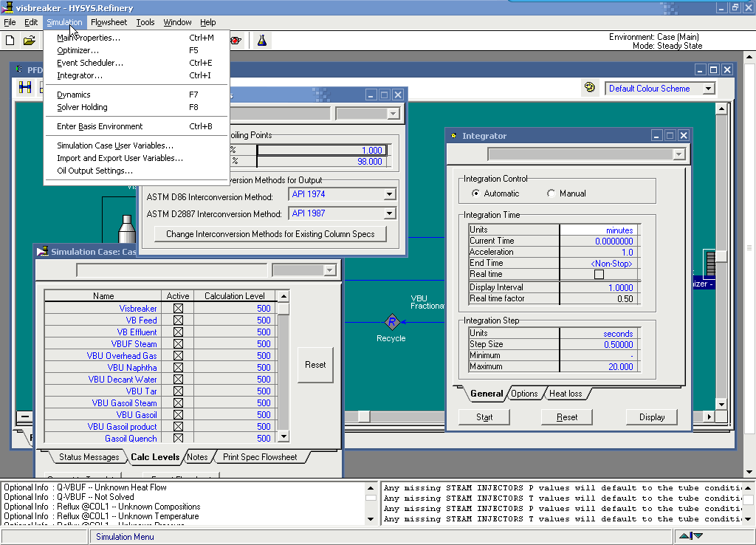Open the Status Messages tab
The height and width of the screenshot is (545, 756).
[x=89, y=457]
